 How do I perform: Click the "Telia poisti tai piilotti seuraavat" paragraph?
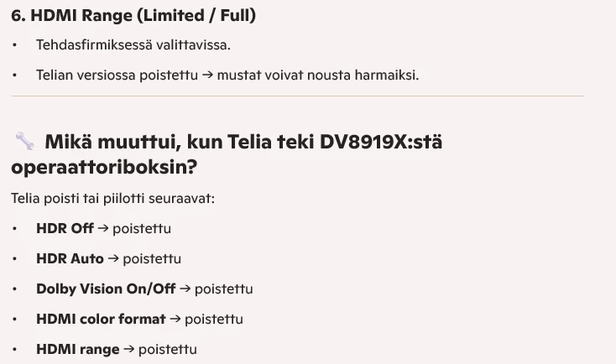coord(112,199)
